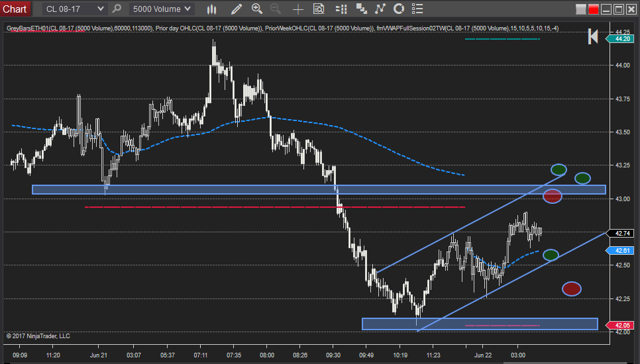Click the circular reload icon
The image size is (640, 364).
click(x=399, y=9)
